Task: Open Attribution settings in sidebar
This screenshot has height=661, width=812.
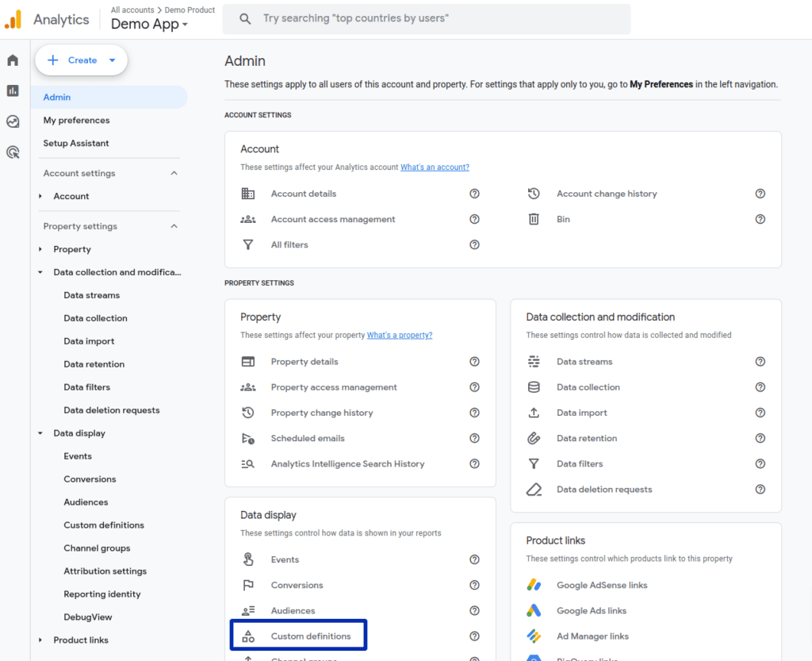Action: click(105, 571)
